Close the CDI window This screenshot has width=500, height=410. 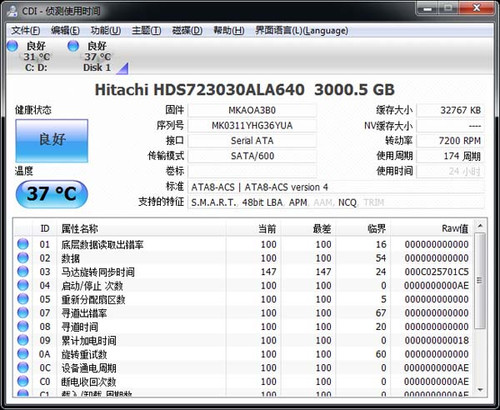pyautogui.click(x=476, y=8)
